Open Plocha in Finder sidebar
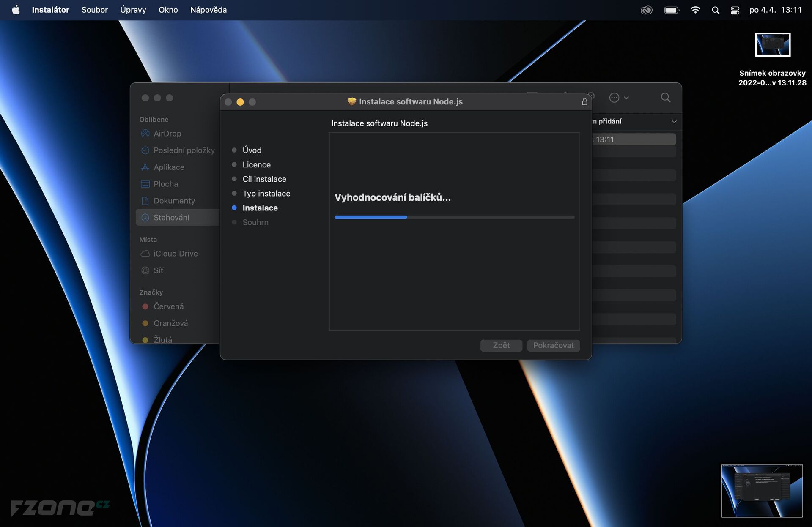Viewport: 812px width, 527px height. pos(166,184)
